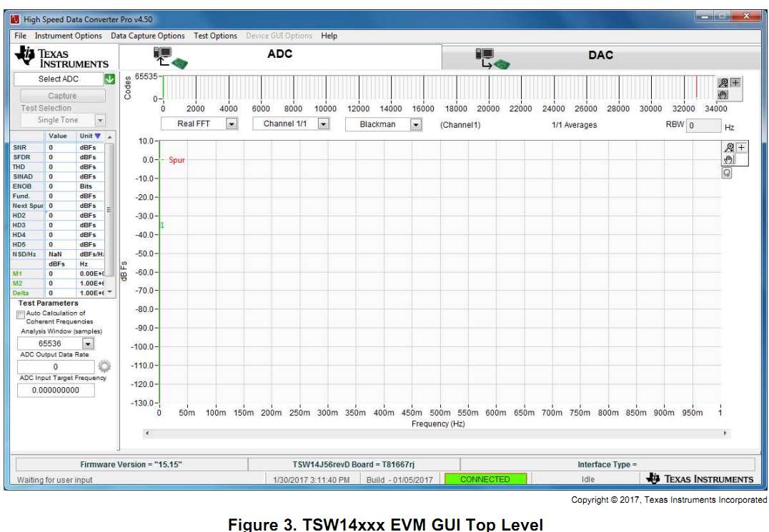
Task: Expand the Channel 1/1 dropdown
Action: click(323, 124)
